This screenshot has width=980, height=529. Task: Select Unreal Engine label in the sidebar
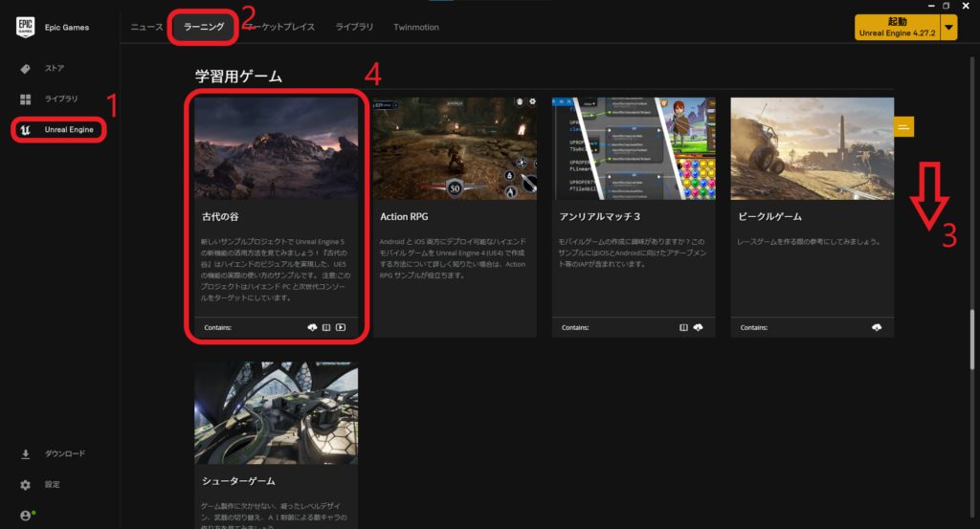69,130
